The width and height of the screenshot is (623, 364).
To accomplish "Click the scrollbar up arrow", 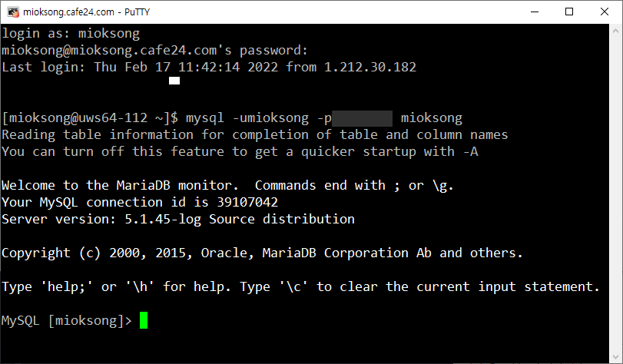I will [615, 31].
